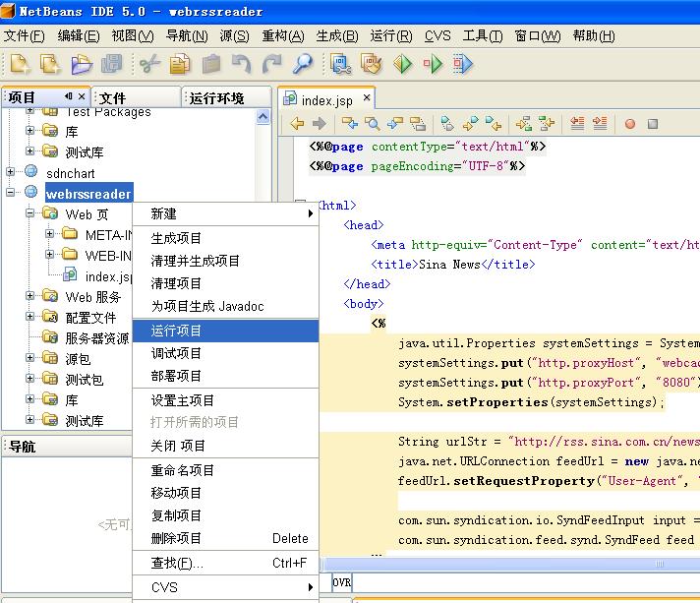This screenshot has height=603, width=700.
Task: Click the Save All disks icon
Action: click(x=112, y=64)
